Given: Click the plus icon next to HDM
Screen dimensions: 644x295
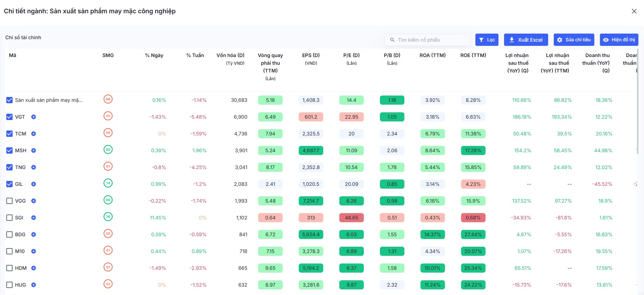Looking at the screenshot, I should [x=34, y=268].
